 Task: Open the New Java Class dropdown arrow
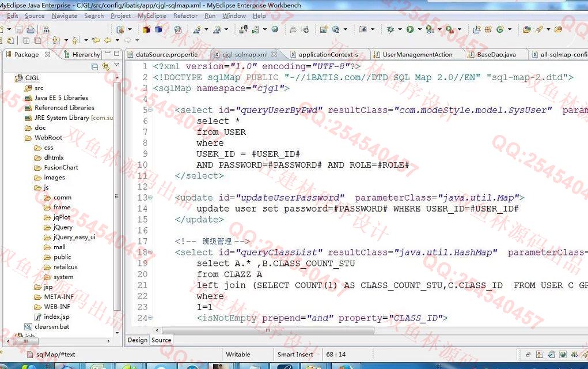(x=510, y=29)
